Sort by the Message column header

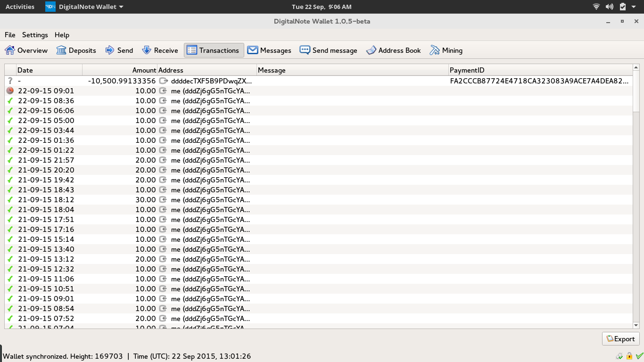pyautogui.click(x=353, y=70)
